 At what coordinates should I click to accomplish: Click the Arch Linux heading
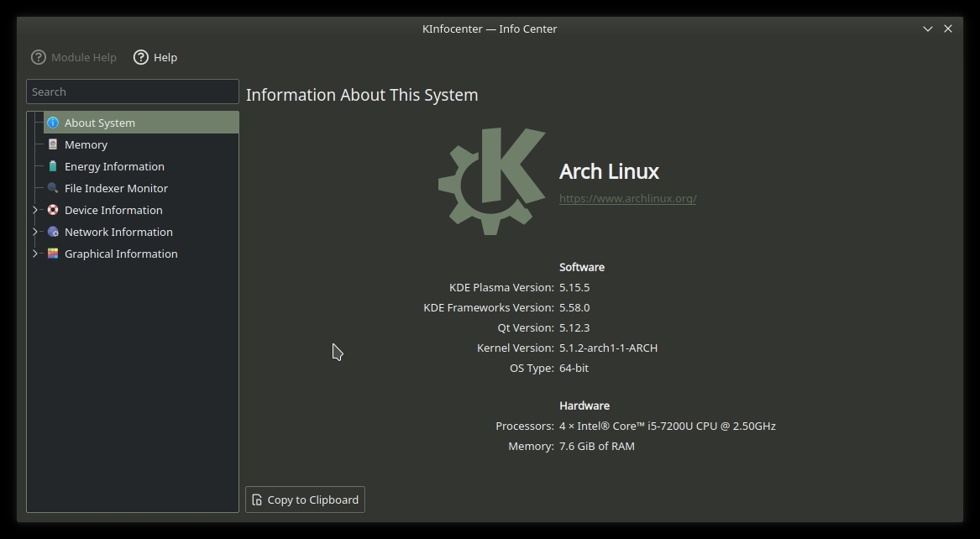point(609,171)
